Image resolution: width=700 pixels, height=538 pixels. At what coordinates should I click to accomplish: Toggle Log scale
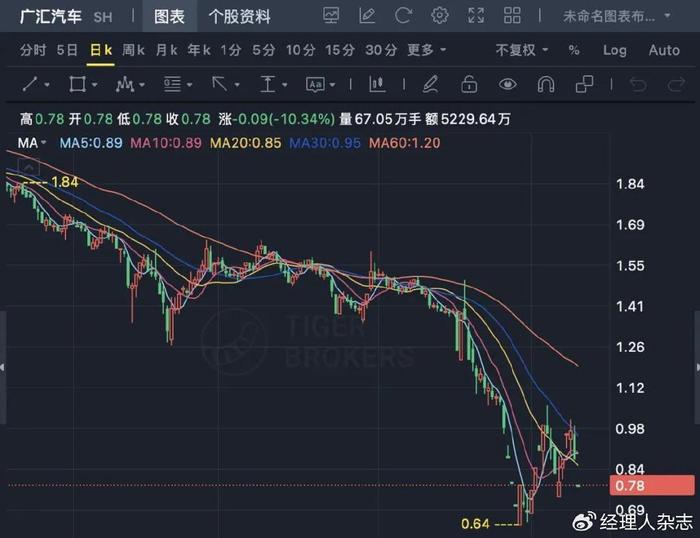point(615,50)
